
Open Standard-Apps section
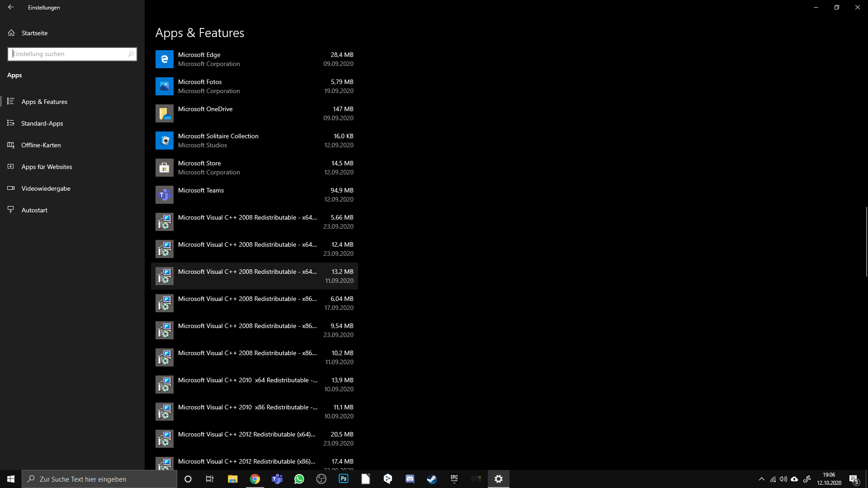pyautogui.click(x=42, y=123)
